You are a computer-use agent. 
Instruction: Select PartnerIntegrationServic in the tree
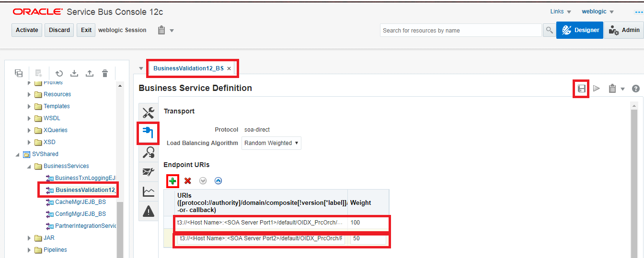tap(85, 226)
